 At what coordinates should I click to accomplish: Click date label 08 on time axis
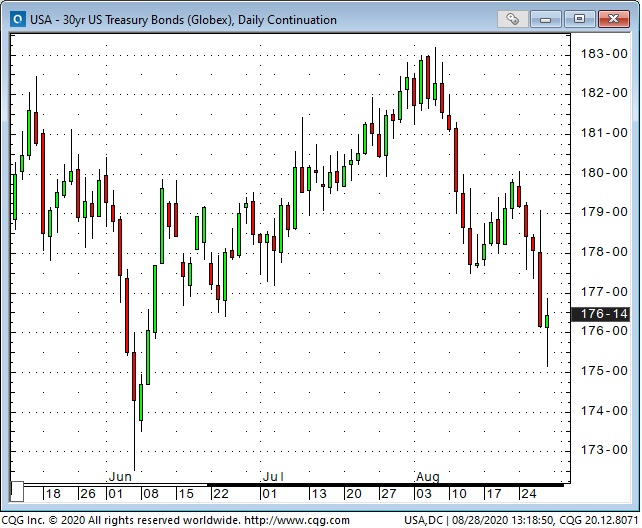pyautogui.click(x=150, y=494)
